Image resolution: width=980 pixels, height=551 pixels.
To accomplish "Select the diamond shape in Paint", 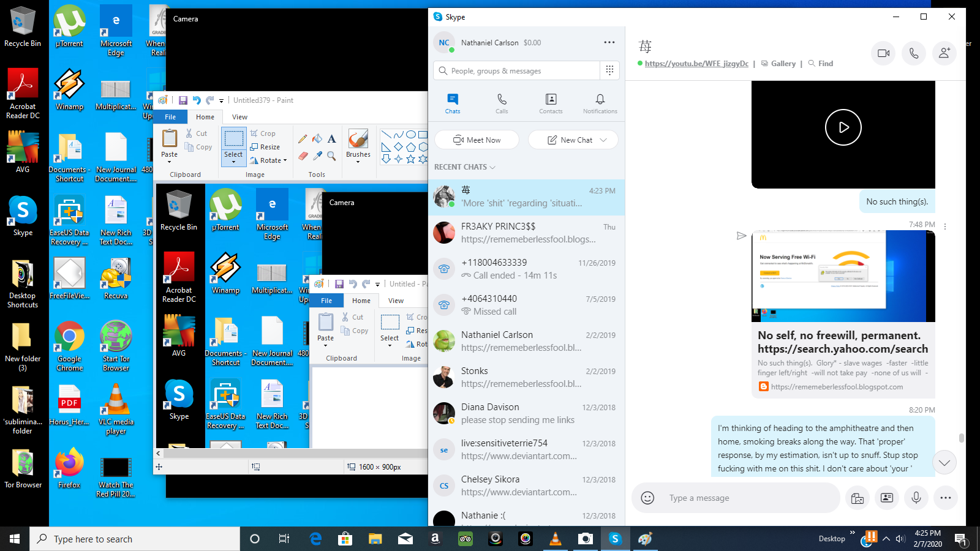I will tap(399, 147).
